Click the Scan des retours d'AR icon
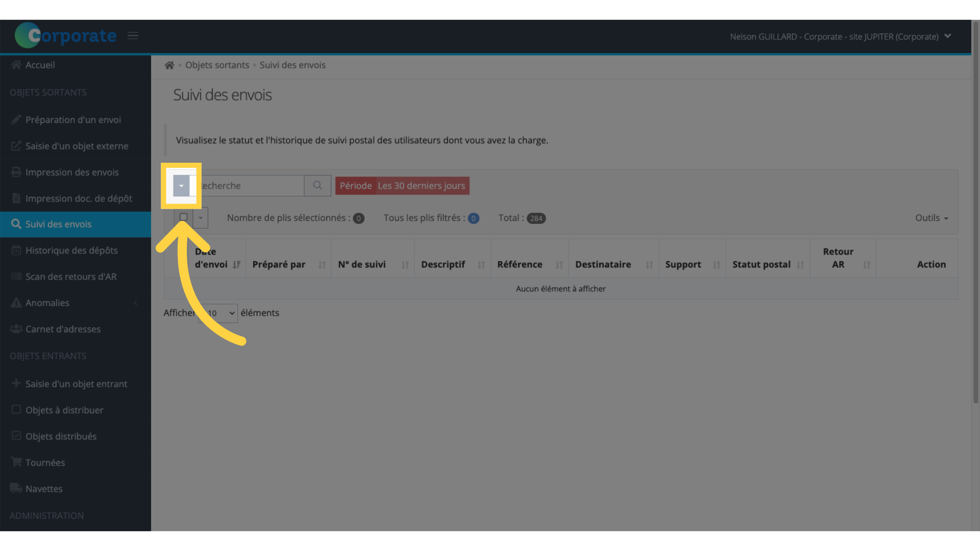980x551 pixels. (15, 277)
